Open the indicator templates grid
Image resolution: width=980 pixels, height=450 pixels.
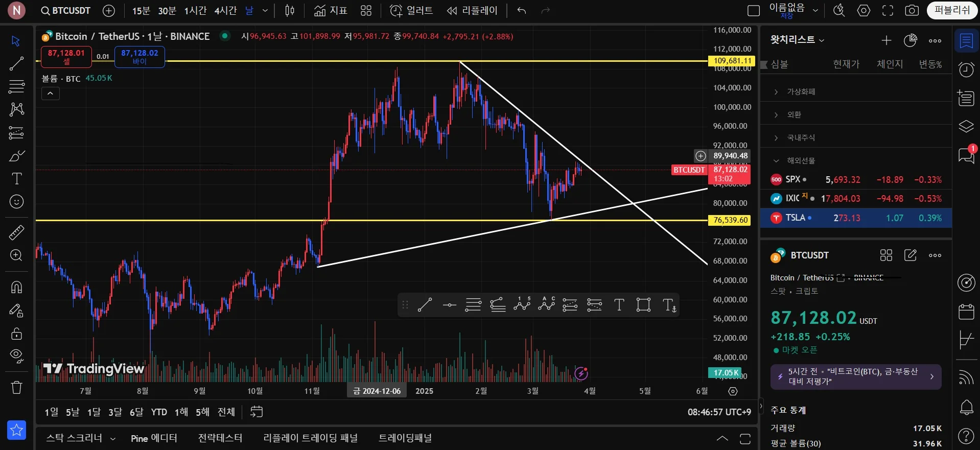[x=366, y=11]
